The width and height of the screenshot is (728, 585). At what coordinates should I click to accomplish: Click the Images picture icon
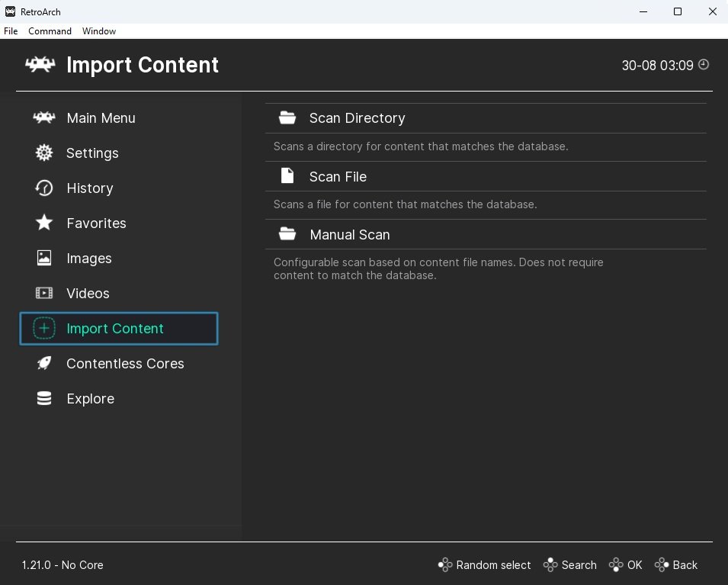tap(44, 258)
